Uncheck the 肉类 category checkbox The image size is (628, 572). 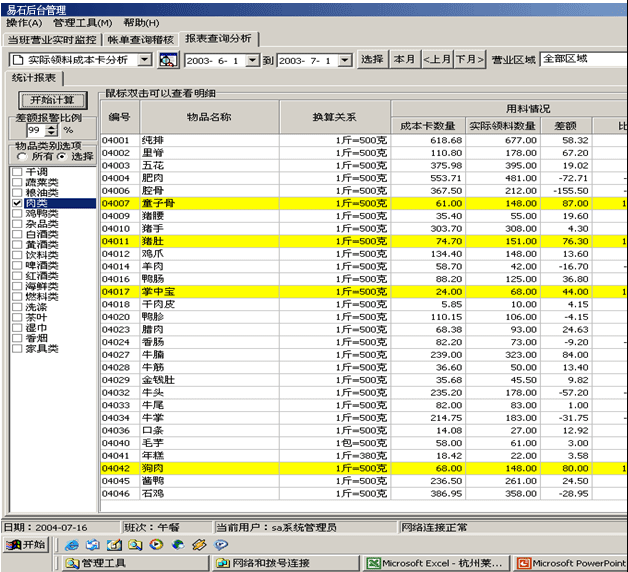tap(17, 203)
